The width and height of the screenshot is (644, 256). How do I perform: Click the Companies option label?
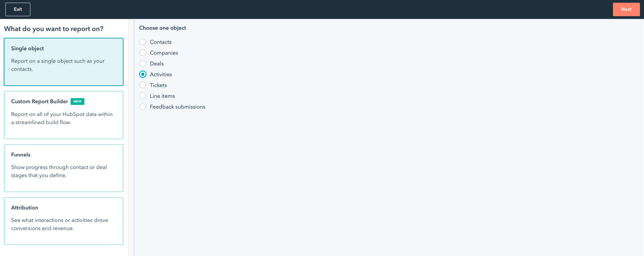point(164,53)
